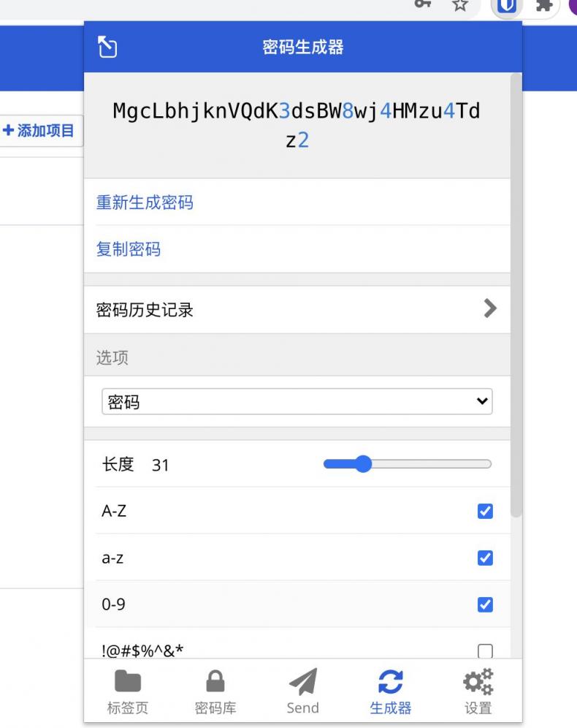Click the Bitwarden shield extension icon
This screenshot has height=728, width=577.
508,5
